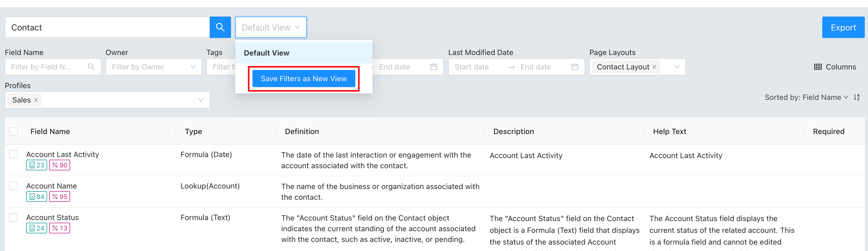Click percent badge 95 for Account Name
Viewport: 868px width, 251px height.
click(60, 197)
